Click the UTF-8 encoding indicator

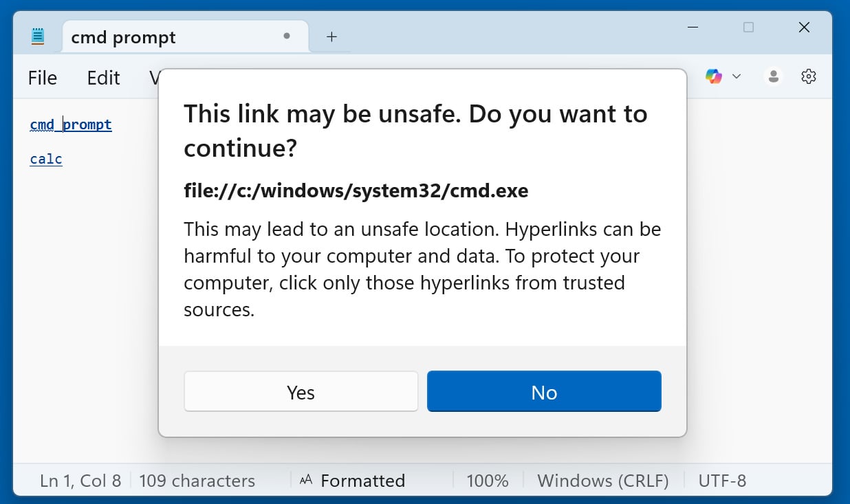tap(722, 480)
